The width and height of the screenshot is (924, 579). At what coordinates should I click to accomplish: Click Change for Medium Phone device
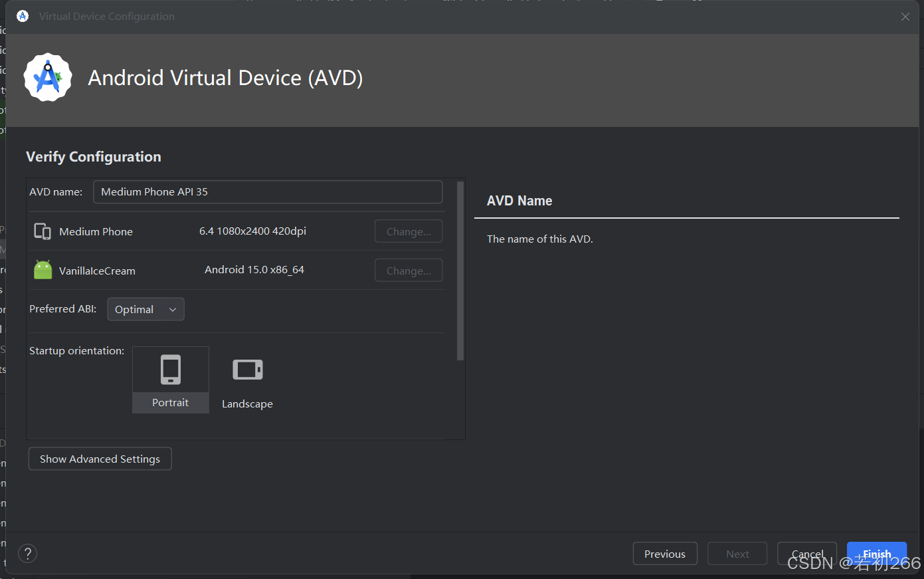(x=409, y=231)
